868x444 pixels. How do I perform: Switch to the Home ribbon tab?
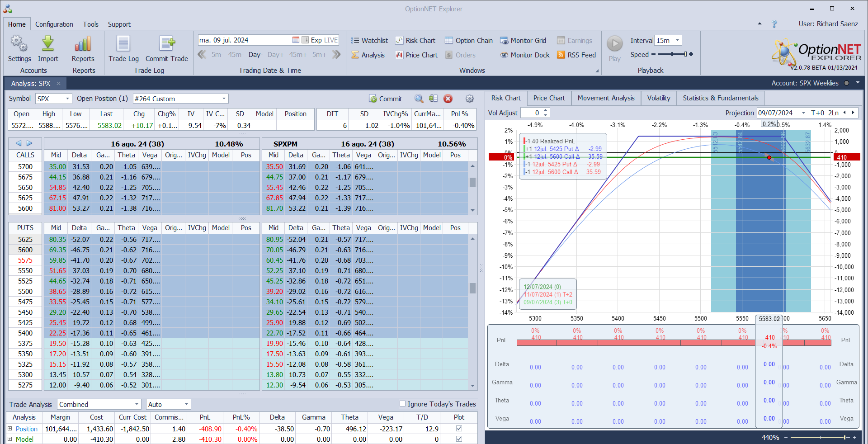coord(17,24)
